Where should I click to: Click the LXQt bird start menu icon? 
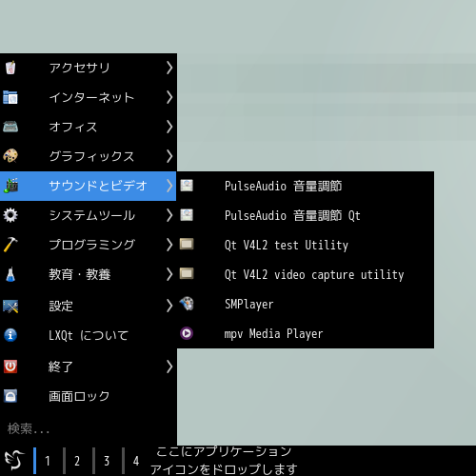coord(14,460)
